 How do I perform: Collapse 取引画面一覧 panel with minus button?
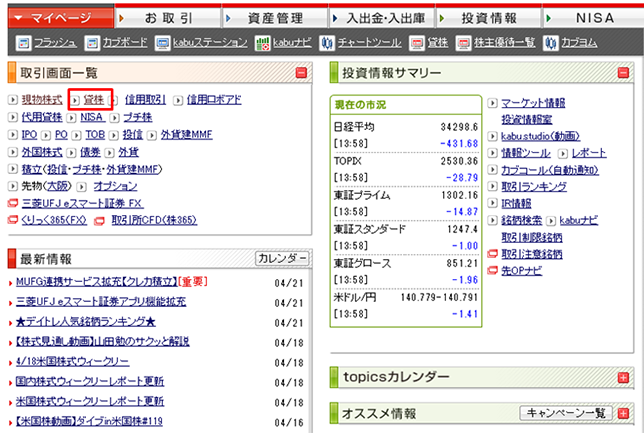[301, 73]
